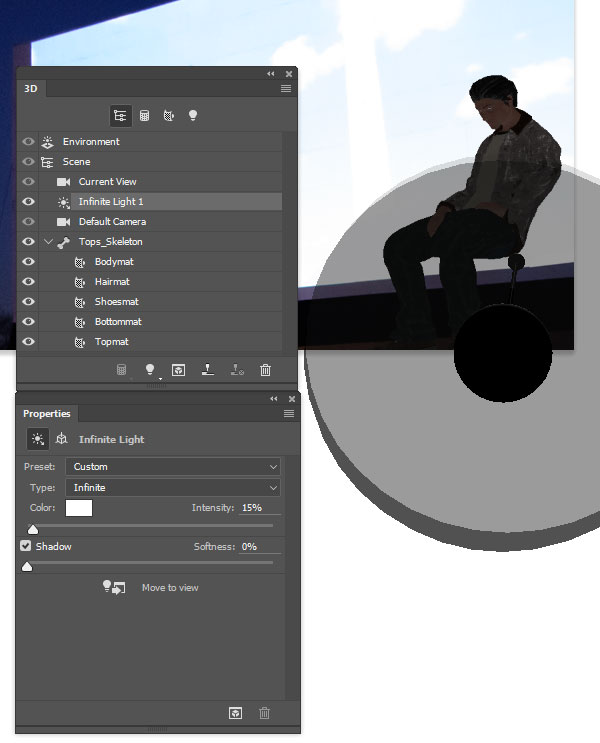Add new light from 3D panel footer
Screen dimensions: 600x743
tap(151, 370)
